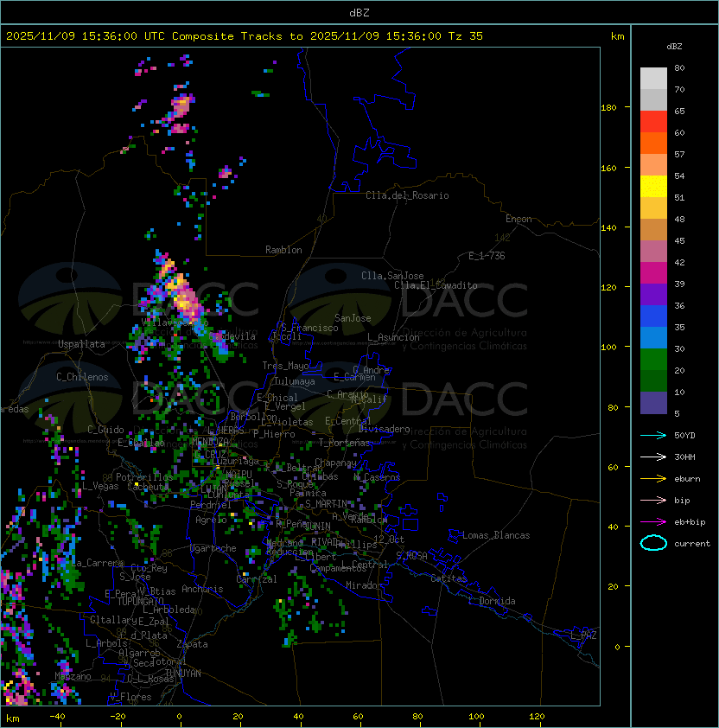Select the mauve swatch between 42 and 45
This screenshot has width=719, height=728.
tap(653, 252)
